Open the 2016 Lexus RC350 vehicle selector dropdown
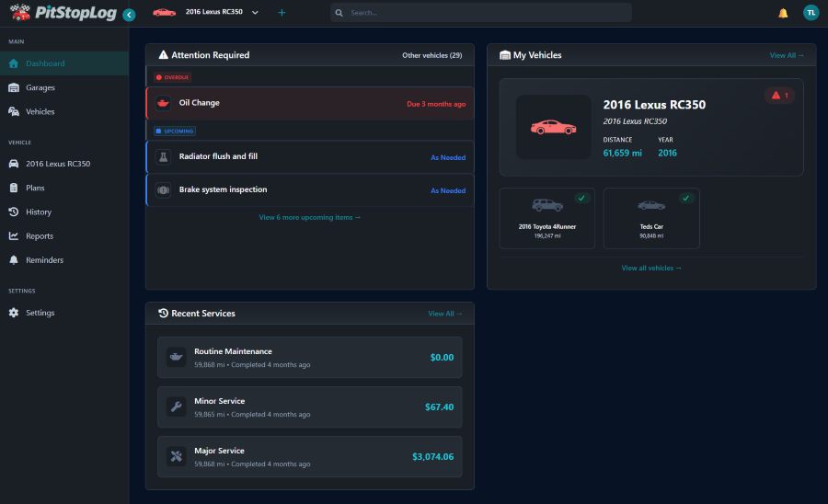Viewport: 828px width, 504px height. coord(221,12)
